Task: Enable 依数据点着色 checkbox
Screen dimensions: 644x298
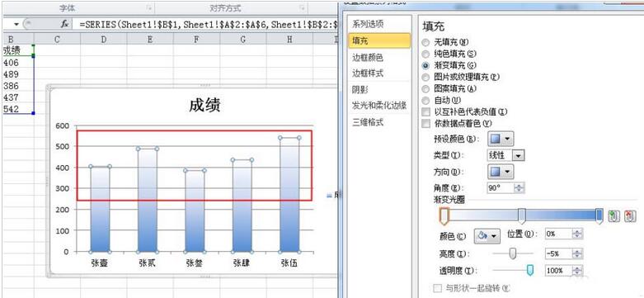Action: tap(426, 123)
